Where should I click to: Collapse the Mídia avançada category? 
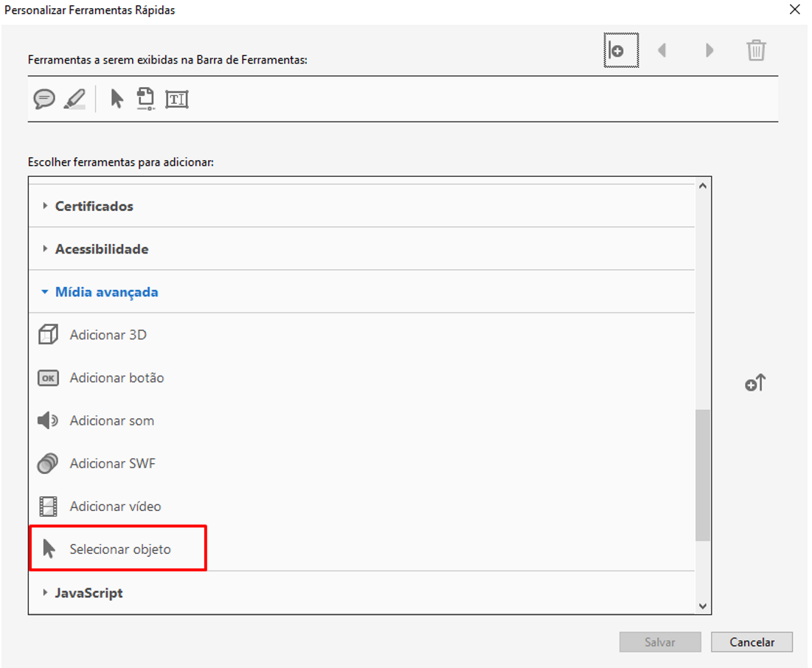(x=106, y=292)
